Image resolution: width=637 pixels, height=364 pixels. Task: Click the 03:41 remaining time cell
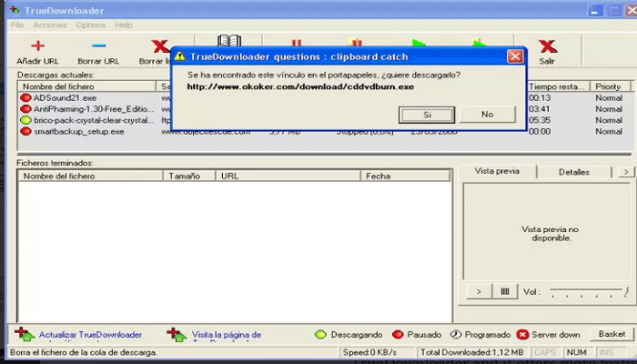[540, 109]
